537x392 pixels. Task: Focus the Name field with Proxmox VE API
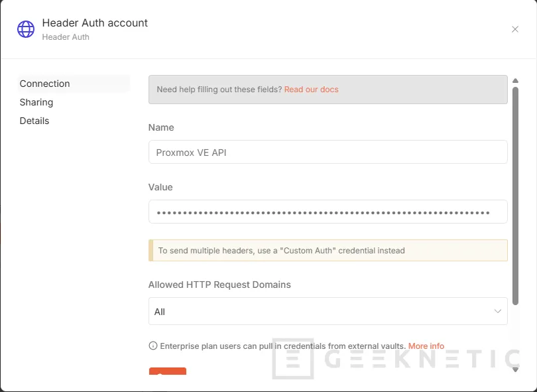pyautogui.click(x=328, y=152)
